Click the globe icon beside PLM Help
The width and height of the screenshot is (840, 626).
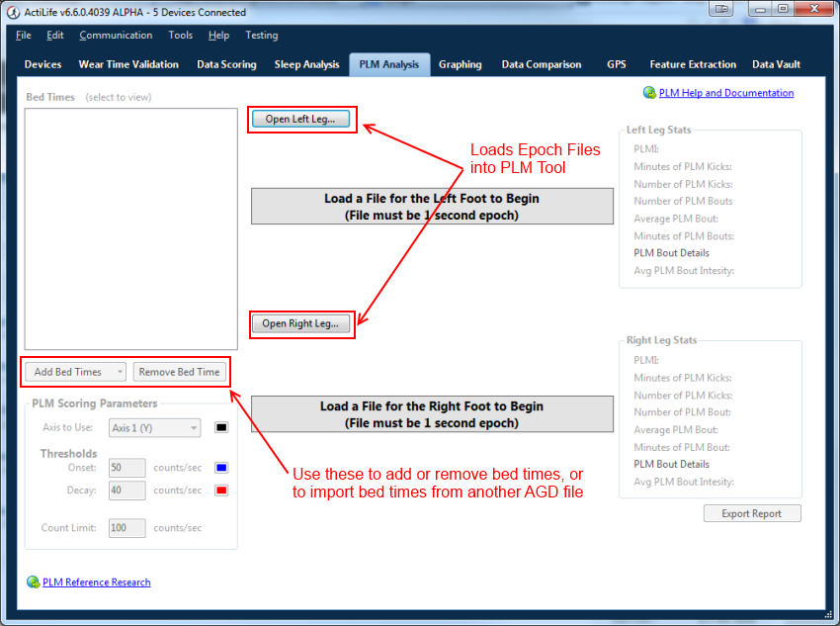649,92
